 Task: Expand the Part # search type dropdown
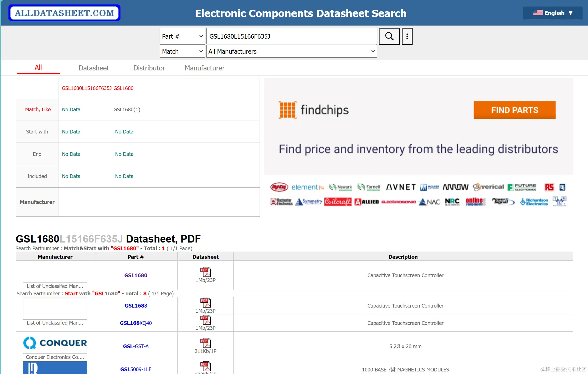click(x=182, y=36)
